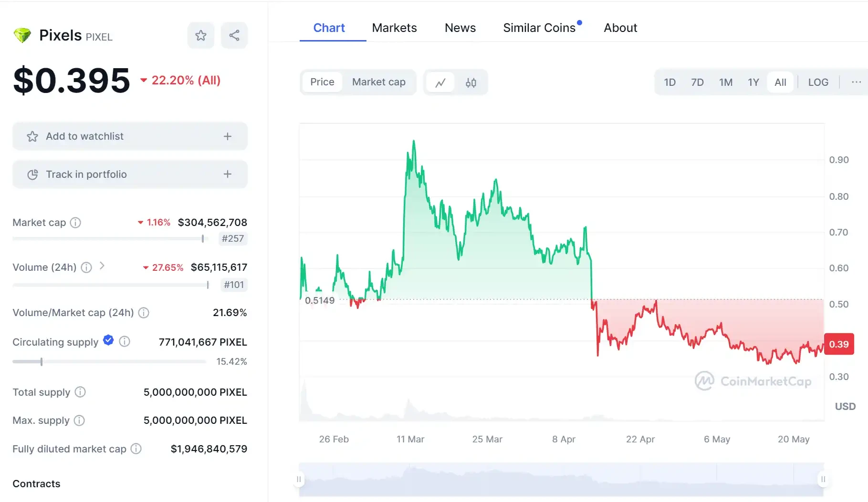
Task: Click the Market cap info icon
Action: click(75, 222)
